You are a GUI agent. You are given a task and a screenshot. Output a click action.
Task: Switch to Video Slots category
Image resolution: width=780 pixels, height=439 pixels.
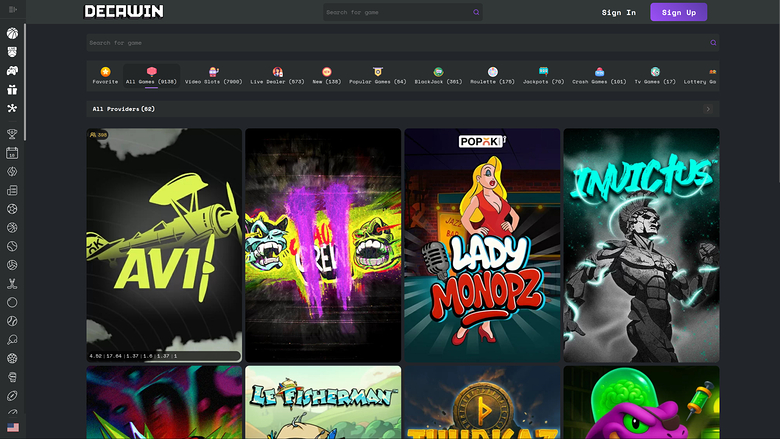coord(213,76)
